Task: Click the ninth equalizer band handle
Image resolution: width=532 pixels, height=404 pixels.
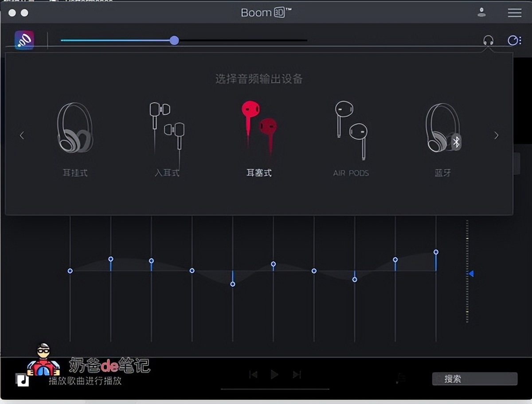Action: [395, 259]
